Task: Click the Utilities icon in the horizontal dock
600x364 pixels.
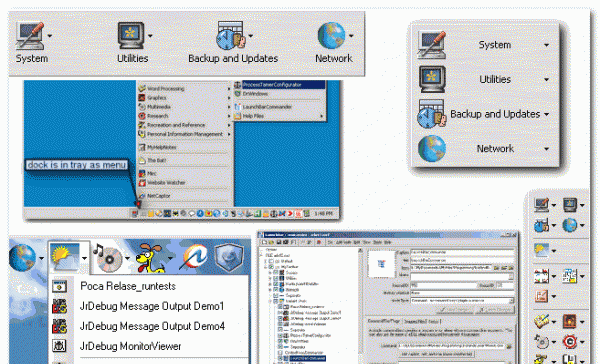Action: pos(130,35)
